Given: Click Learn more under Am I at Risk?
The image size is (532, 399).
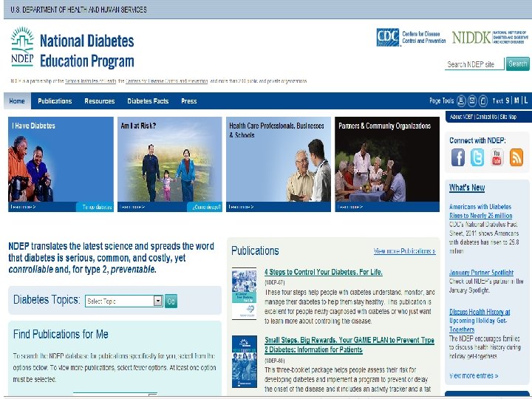Looking at the screenshot, I should [x=132, y=207].
